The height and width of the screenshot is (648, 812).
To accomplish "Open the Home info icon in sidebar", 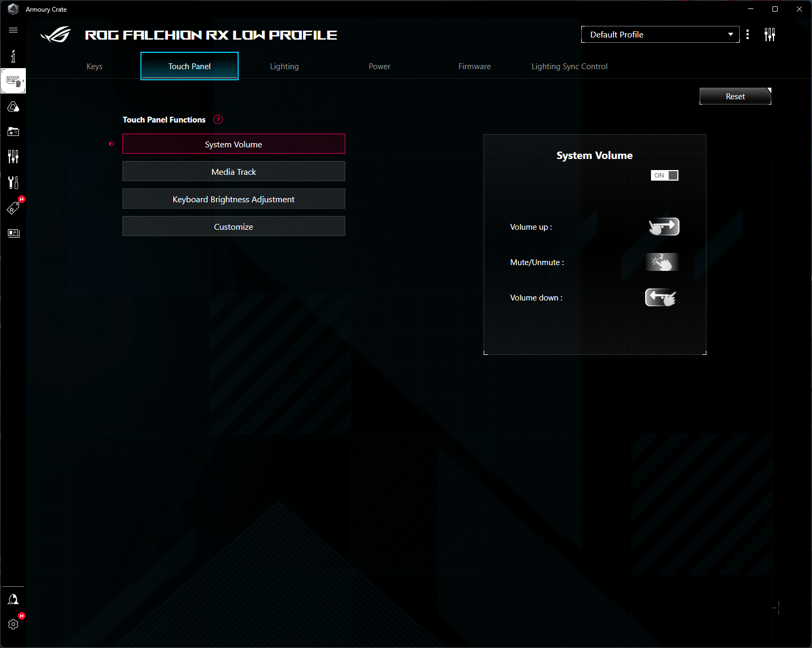I will point(13,56).
